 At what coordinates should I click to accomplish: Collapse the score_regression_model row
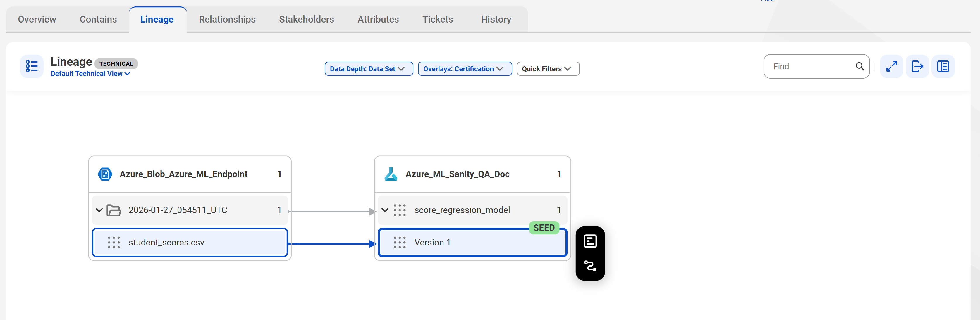(385, 210)
